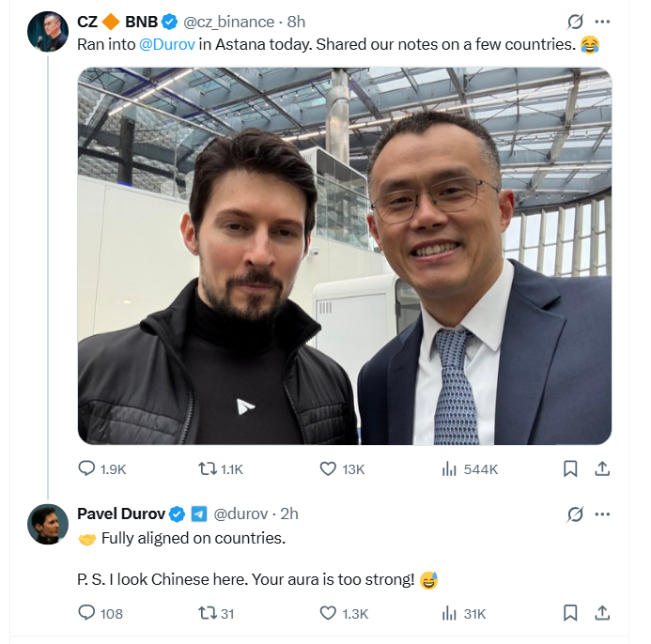View analytics for Durov's 31K-view reply

point(449,613)
